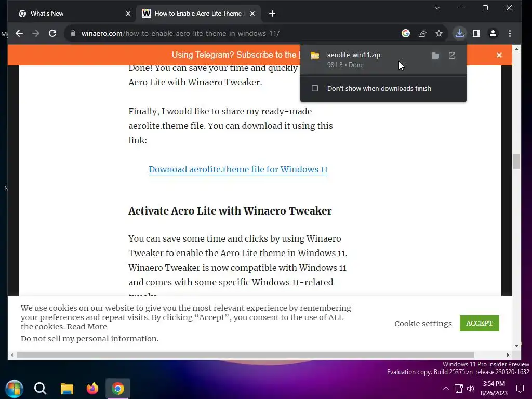532x399 pixels.
Task: Go back to the previous page
Action: (x=19, y=33)
